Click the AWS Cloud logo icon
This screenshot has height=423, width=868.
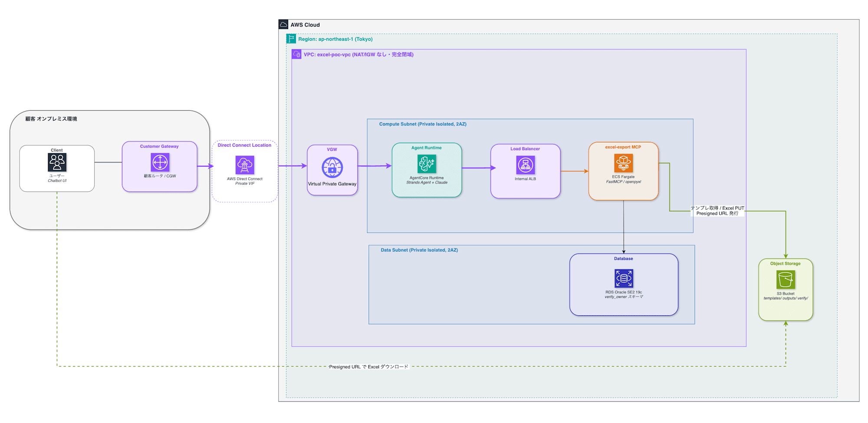(x=283, y=24)
